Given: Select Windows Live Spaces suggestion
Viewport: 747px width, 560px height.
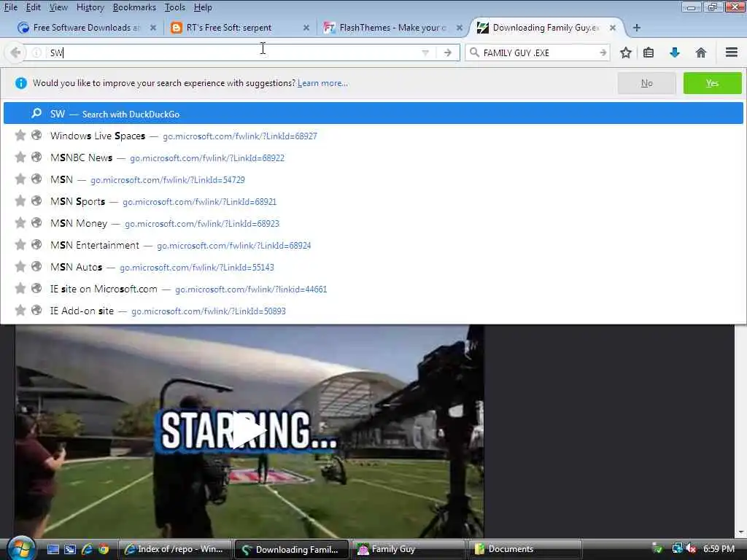Looking at the screenshot, I should point(373,136).
